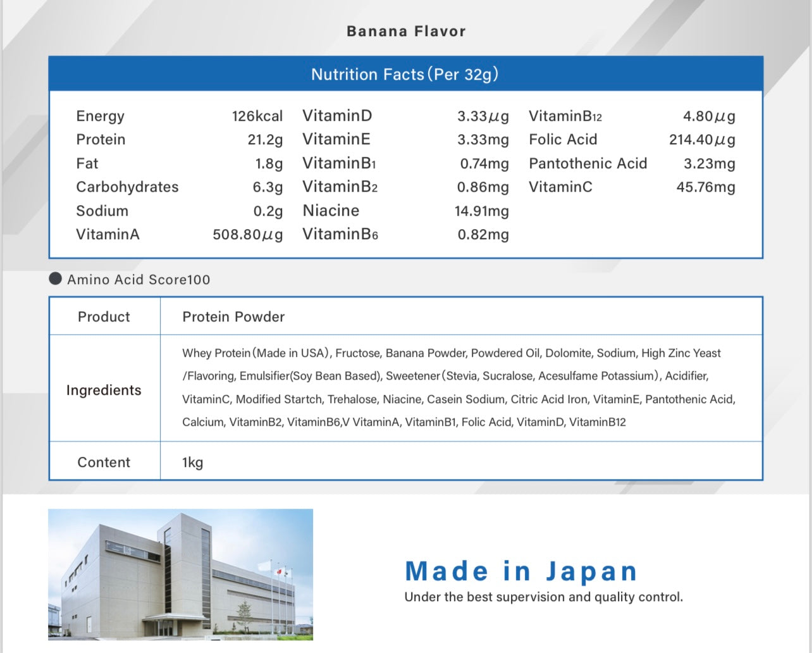The height and width of the screenshot is (653, 812).
Task: Click the Pantothenic Acid label
Action: (x=587, y=164)
